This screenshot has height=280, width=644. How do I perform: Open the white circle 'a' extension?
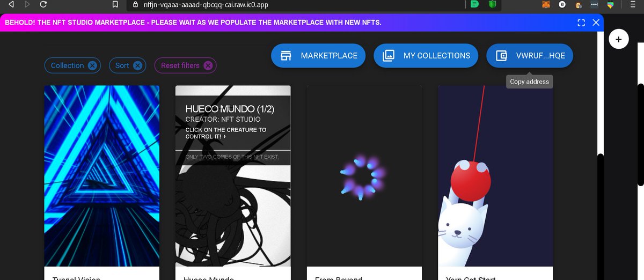click(562, 4)
